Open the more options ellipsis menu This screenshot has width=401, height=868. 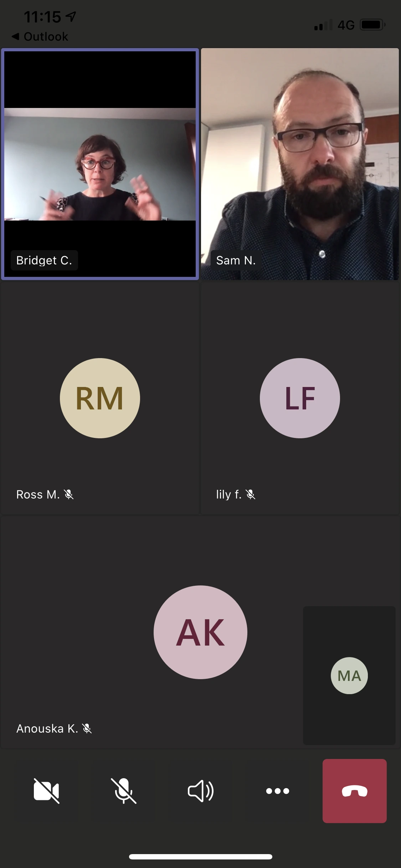point(278,791)
